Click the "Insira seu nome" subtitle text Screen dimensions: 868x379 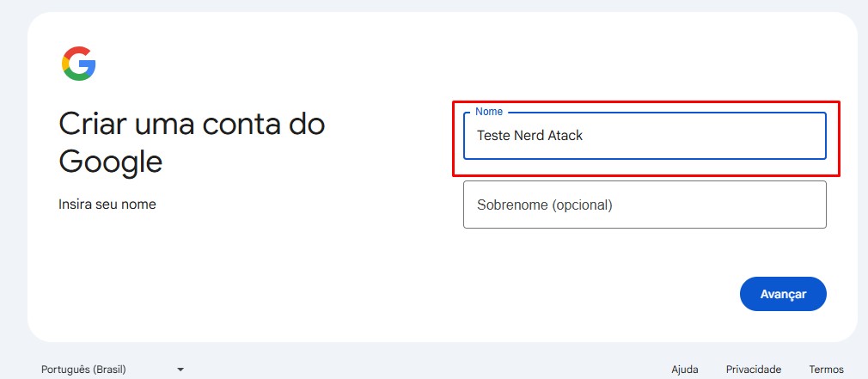click(x=107, y=205)
